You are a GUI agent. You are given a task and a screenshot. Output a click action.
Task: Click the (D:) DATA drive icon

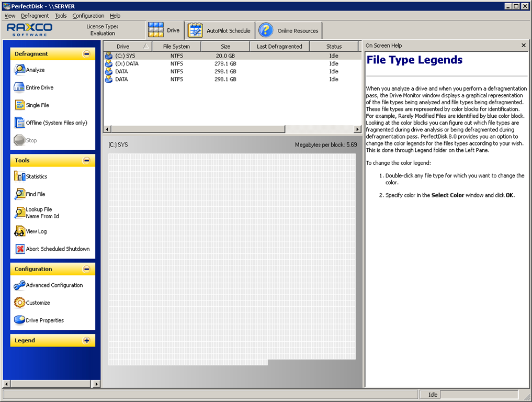point(109,63)
